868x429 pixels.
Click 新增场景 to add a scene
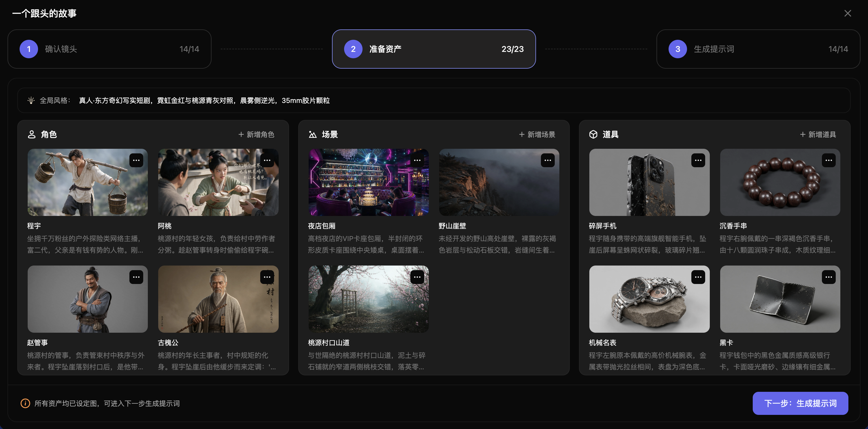[x=537, y=134]
